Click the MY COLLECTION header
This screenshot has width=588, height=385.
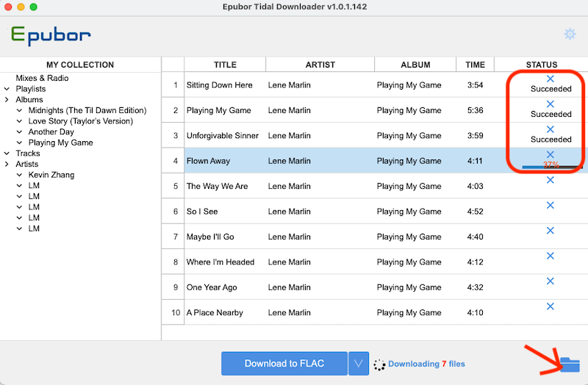[x=80, y=65]
